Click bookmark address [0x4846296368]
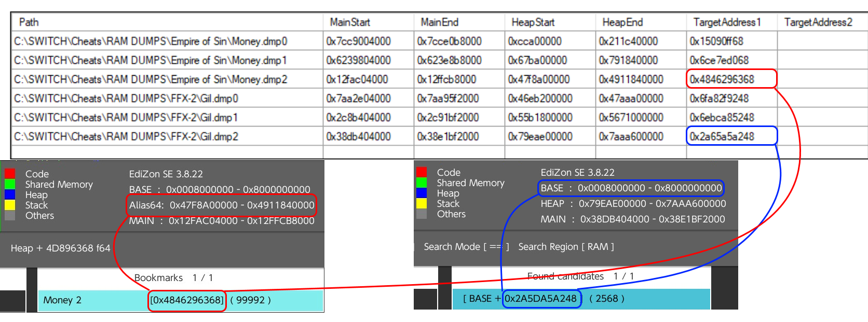 187,300
